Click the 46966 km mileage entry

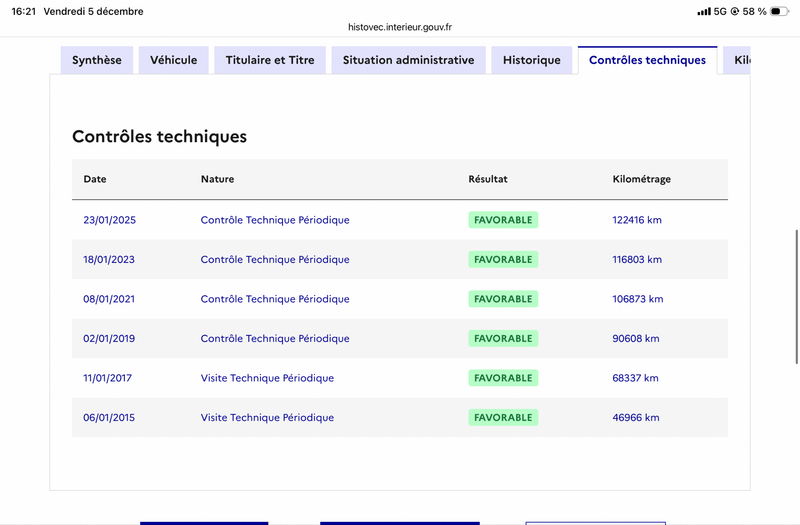tap(636, 418)
